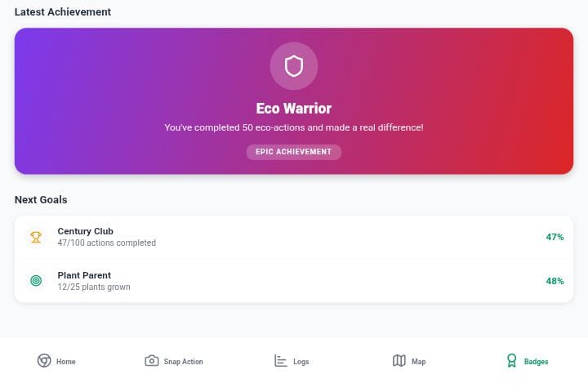Click the Snap Action camera icon
588x392 pixels.
[x=152, y=361]
